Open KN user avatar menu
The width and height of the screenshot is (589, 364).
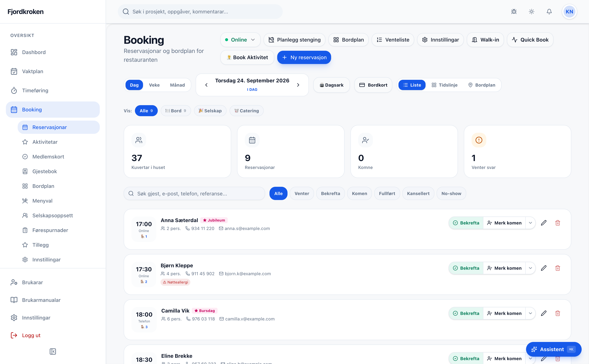(569, 12)
